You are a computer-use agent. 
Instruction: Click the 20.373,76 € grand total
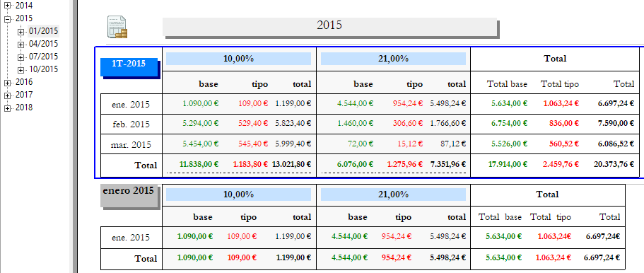click(615, 164)
